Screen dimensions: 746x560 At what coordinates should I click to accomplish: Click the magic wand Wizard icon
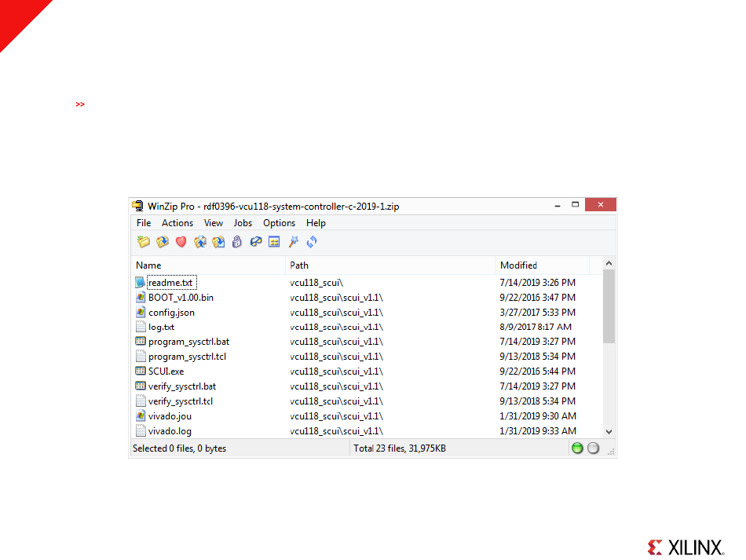293,242
